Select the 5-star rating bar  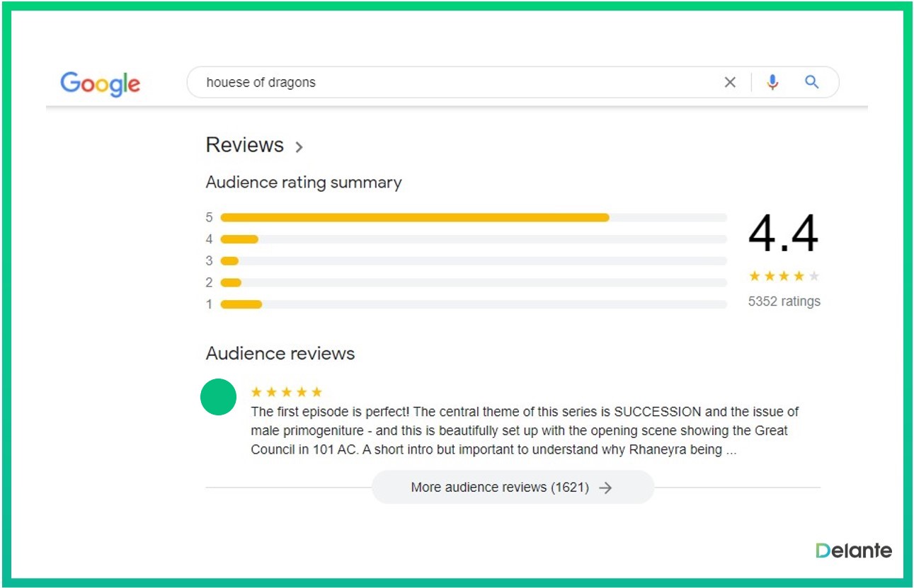pyautogui.click(x=473, y=218)
